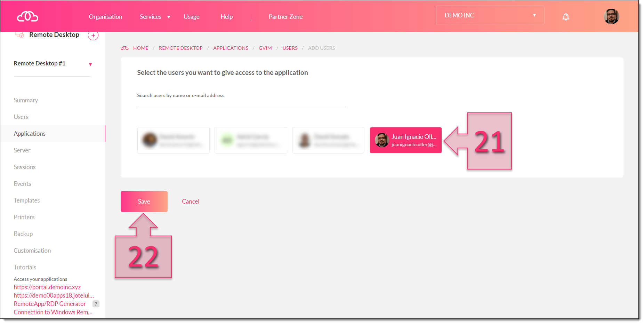
Task: Click the Cancel link
Action: coord(191,201)
